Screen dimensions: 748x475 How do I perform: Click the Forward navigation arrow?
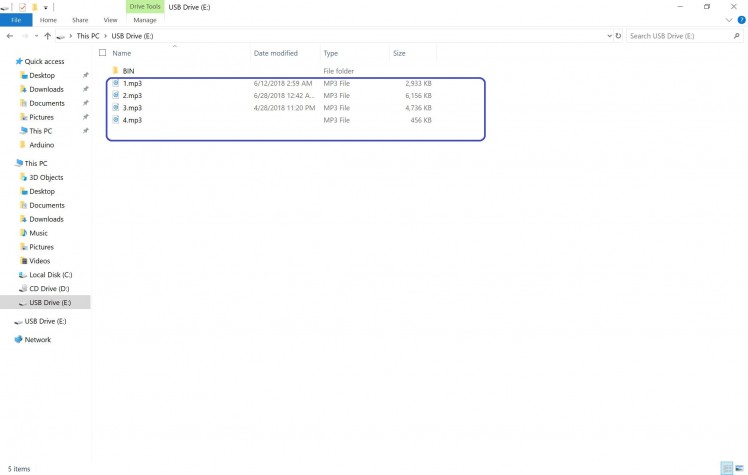pos(25,36)
